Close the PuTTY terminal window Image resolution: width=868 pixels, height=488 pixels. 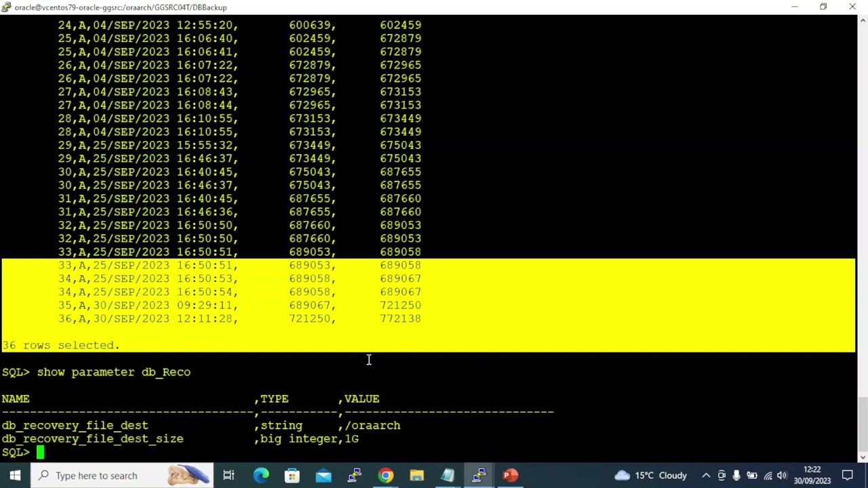coord(852,7)
